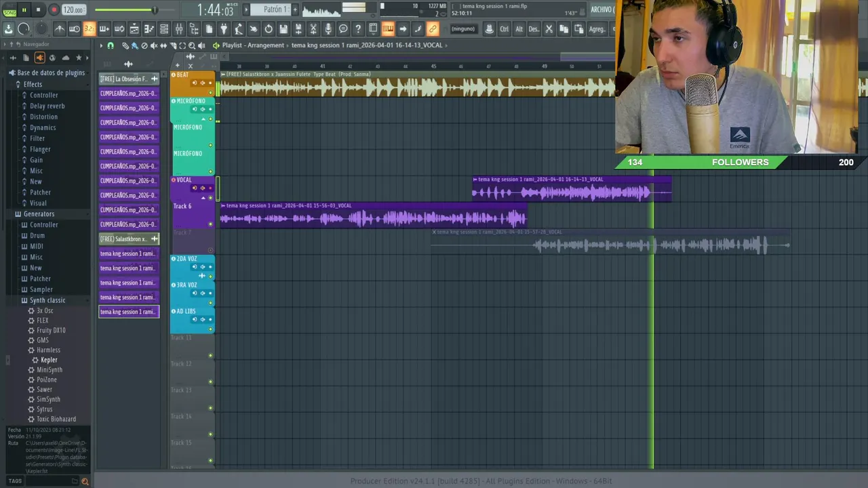868x488 pixels.
Task: Open the ARCHIVO menu
Action: 601,9
